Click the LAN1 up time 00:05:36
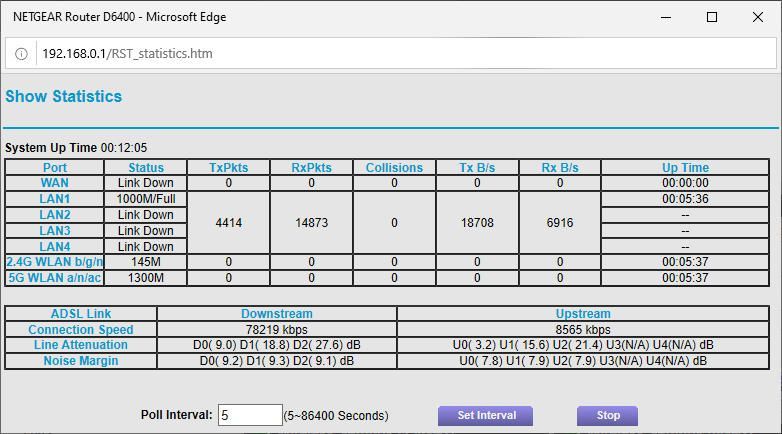 (685, 199)
